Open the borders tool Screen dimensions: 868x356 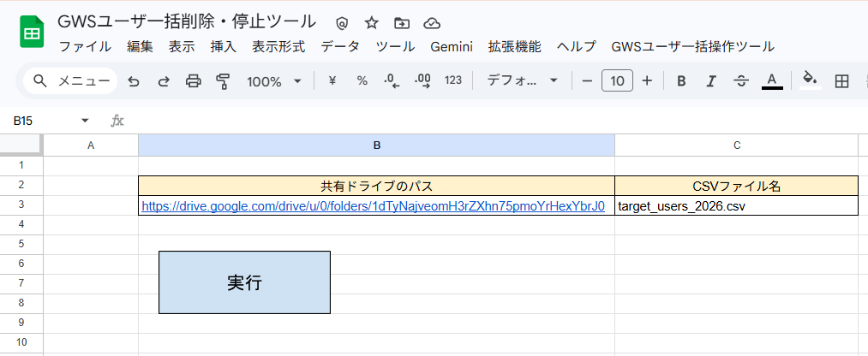[x=842, y=82]
